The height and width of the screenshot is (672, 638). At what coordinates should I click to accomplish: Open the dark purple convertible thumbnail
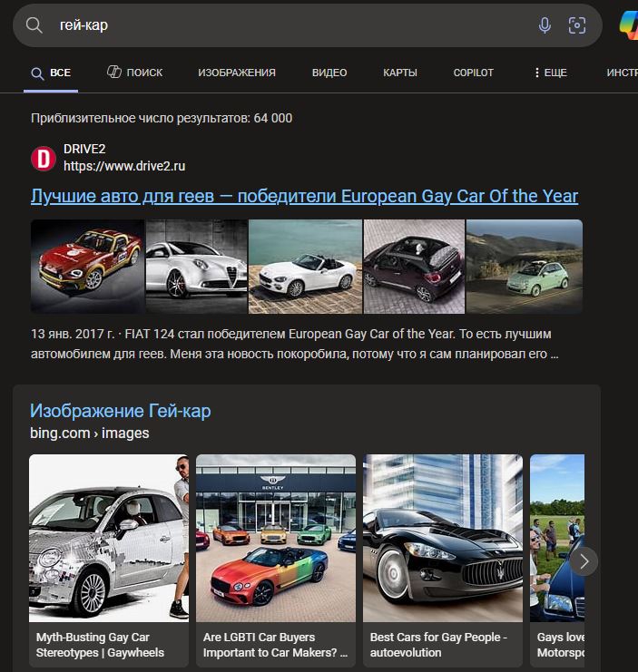pyautogui.click(x=414, y=267)
